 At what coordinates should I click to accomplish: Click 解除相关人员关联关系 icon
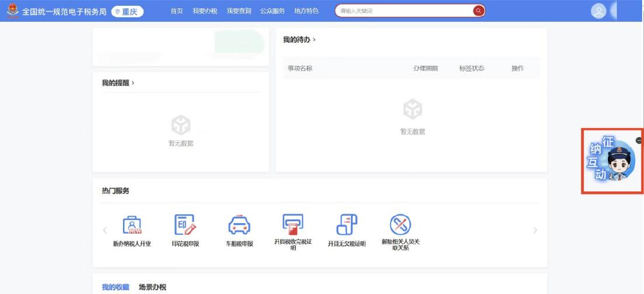[400, 226]
